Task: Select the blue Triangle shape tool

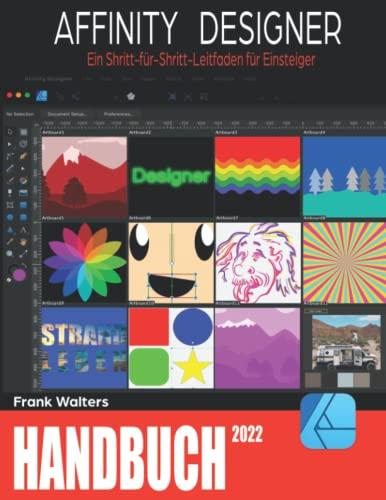Action: click(10, 230)
